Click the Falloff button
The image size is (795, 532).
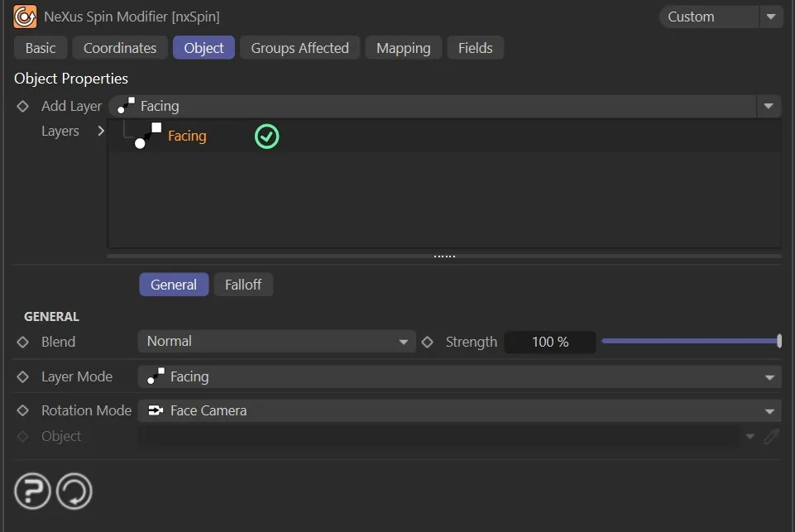pos(243,284)
